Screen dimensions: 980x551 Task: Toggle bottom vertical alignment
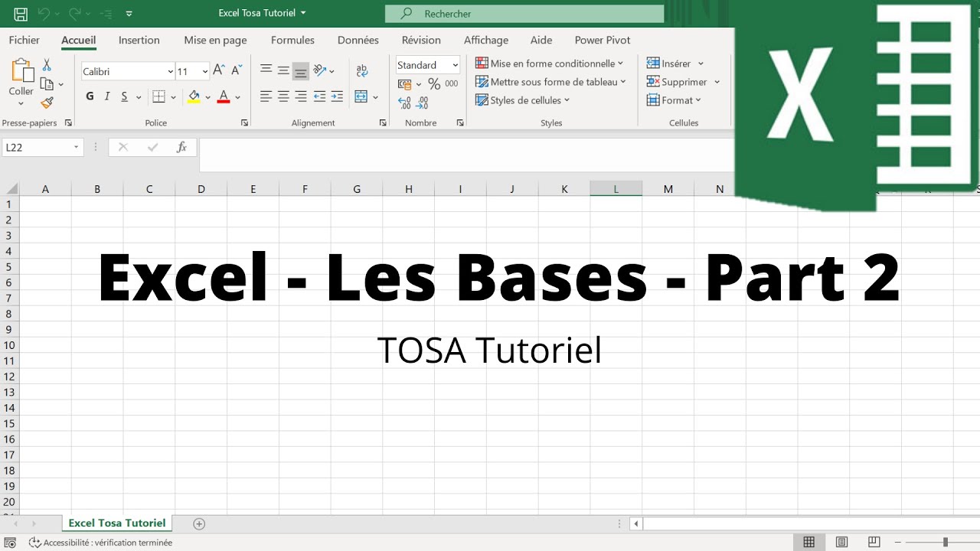point(301,70)
